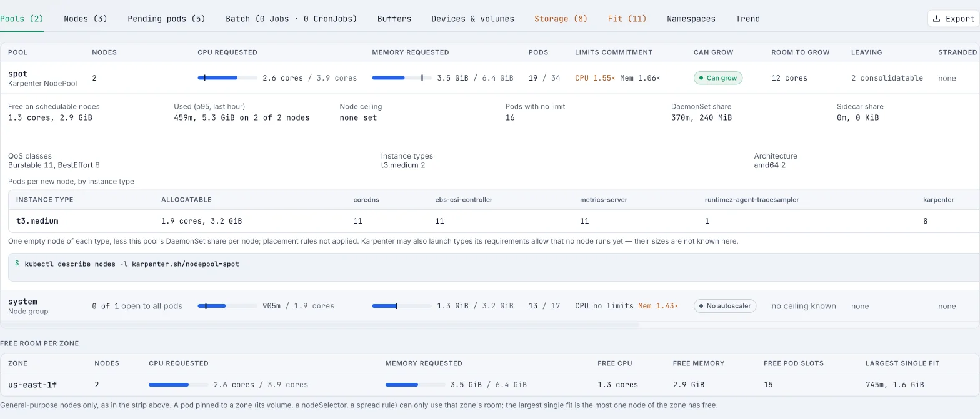Click the LEAVING column header
This screenshot has width=980, height=419.
tap(867, 52)
